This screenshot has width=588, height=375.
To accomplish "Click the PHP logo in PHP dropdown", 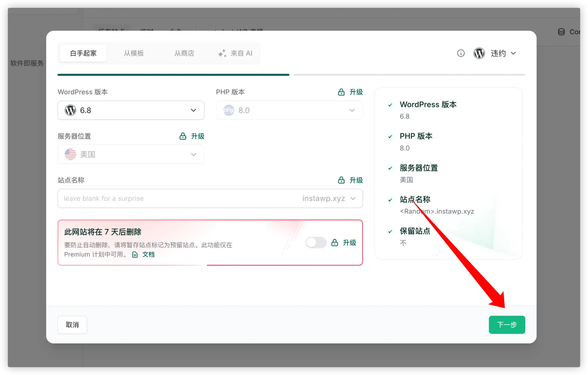I will click(x=229, y=110).
